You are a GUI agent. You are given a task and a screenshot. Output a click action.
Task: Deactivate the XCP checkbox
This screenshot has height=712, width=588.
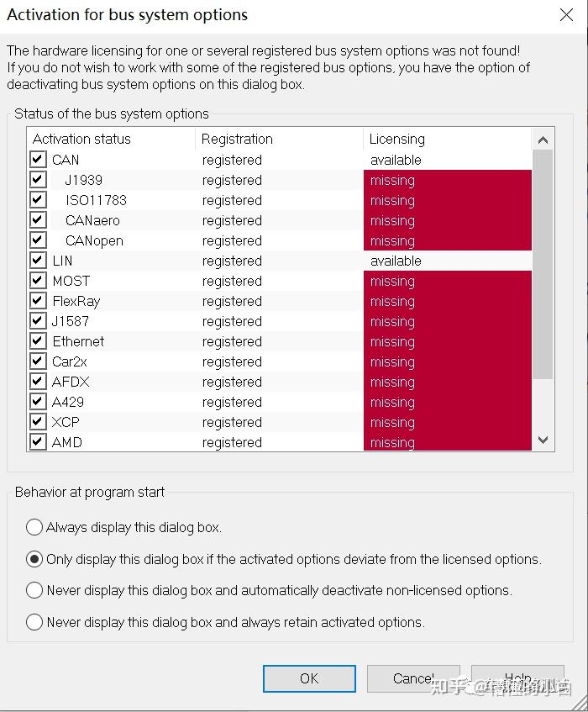(38, 422)
